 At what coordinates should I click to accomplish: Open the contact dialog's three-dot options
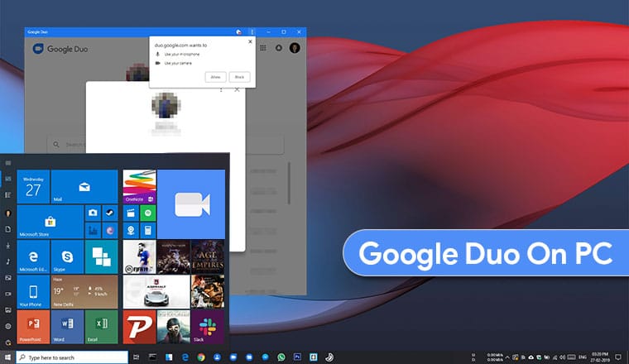point(221,90)
